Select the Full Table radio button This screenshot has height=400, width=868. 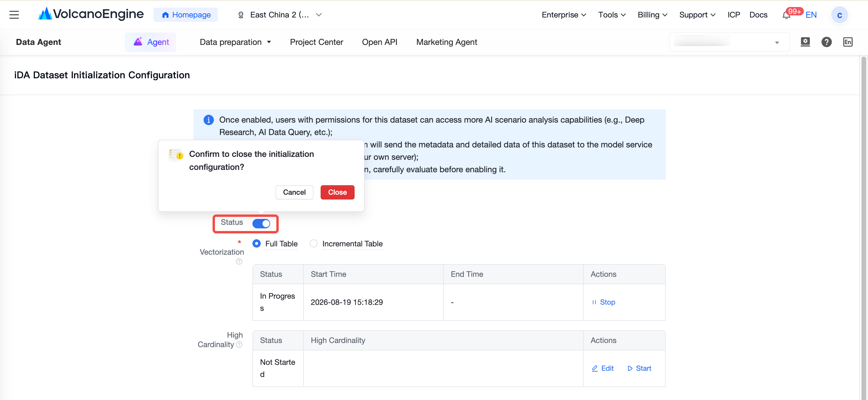(257, 243)
